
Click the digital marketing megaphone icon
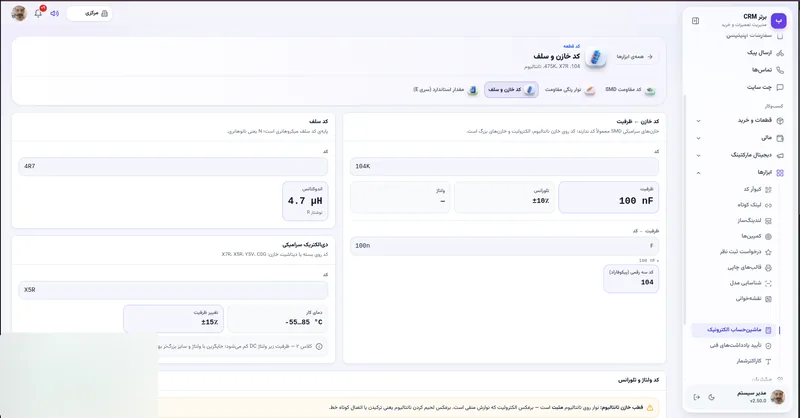click(780, 155)
